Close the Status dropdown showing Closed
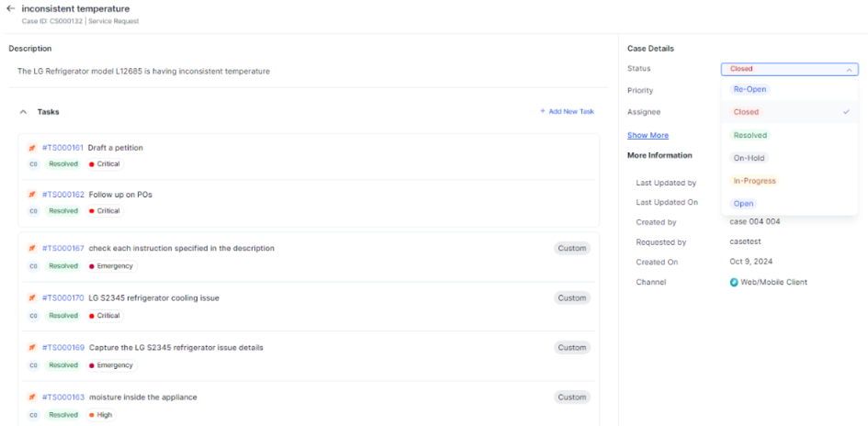Viewport: 868px width, 426px height. coord(849,69)
